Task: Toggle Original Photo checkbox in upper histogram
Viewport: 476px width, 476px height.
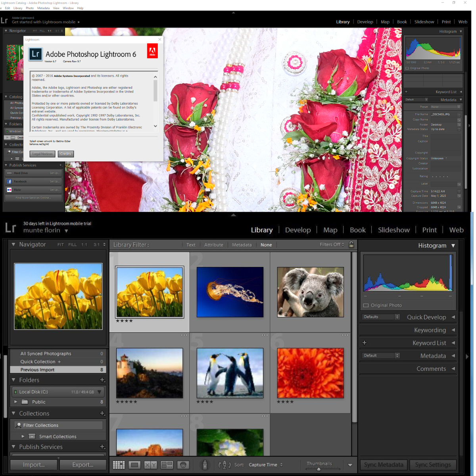Action: pos(407,68)
